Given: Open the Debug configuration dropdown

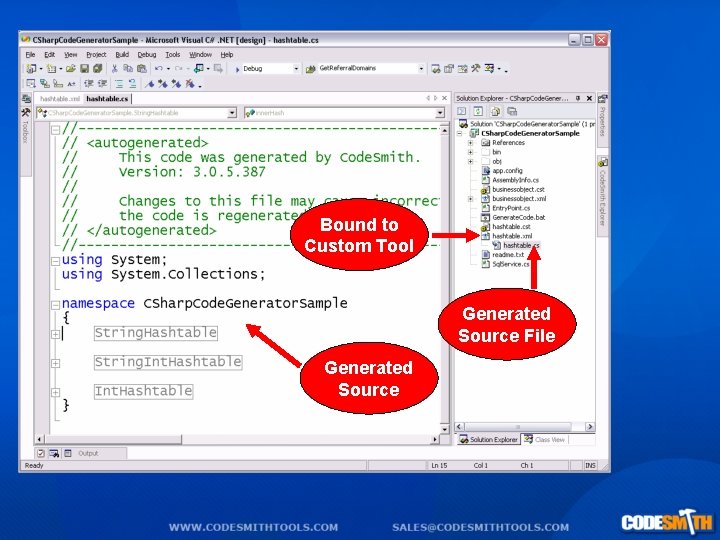Looking at the screenshot, I should tap(296, 69).
